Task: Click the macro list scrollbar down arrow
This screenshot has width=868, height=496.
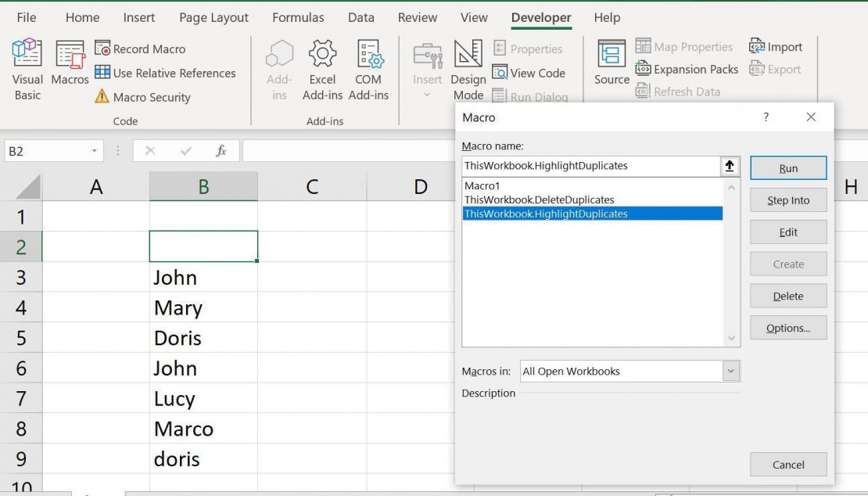Action: click(x=732, y=339)
